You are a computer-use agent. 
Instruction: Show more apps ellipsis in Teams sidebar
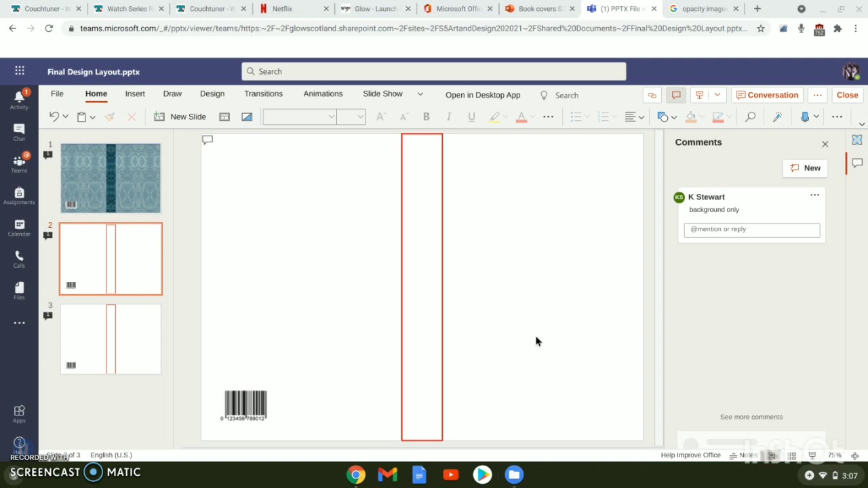pyautogui.click(x=19, y=323)
